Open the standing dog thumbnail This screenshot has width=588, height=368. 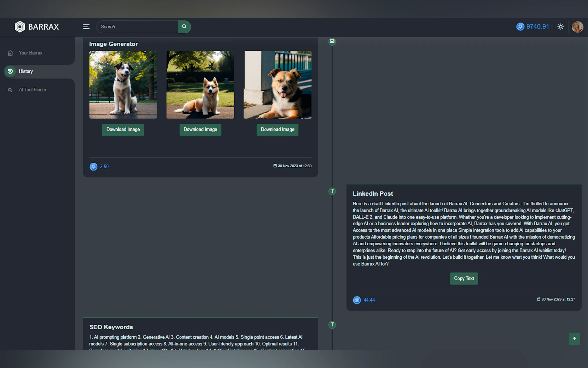tap(123, 85)
